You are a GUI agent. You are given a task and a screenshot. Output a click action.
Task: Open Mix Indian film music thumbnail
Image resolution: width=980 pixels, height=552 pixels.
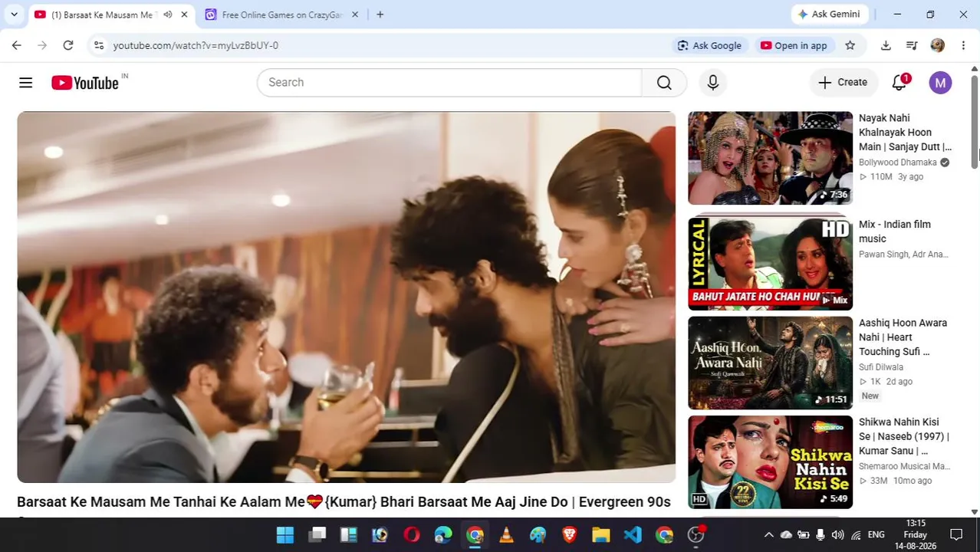coord(770,264)
